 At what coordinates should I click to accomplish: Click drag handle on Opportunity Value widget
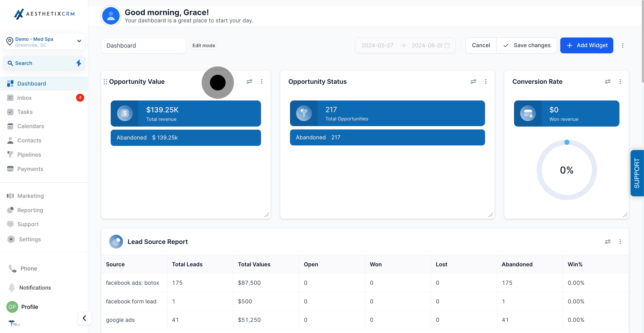(x=105, y=82)
